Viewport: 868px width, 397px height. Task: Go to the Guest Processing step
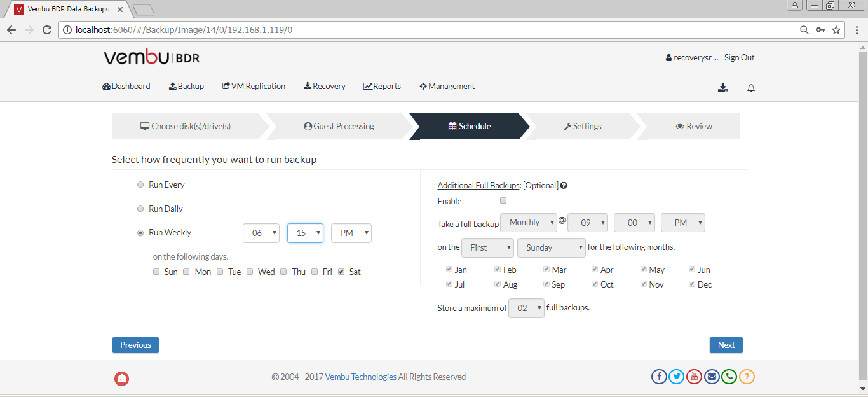coord(339,126)
